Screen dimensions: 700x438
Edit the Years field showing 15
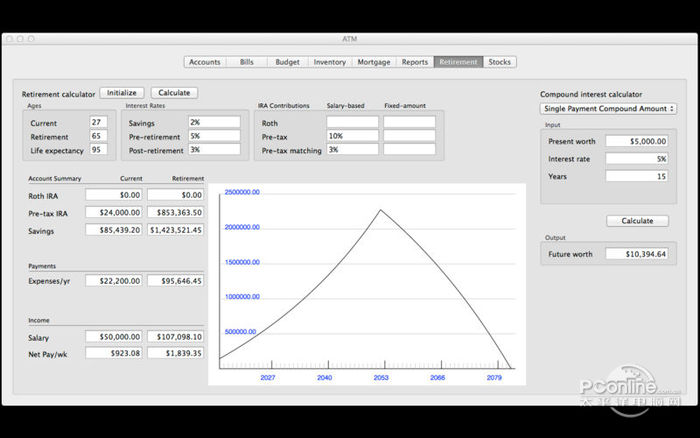click(x=637, y=176)
